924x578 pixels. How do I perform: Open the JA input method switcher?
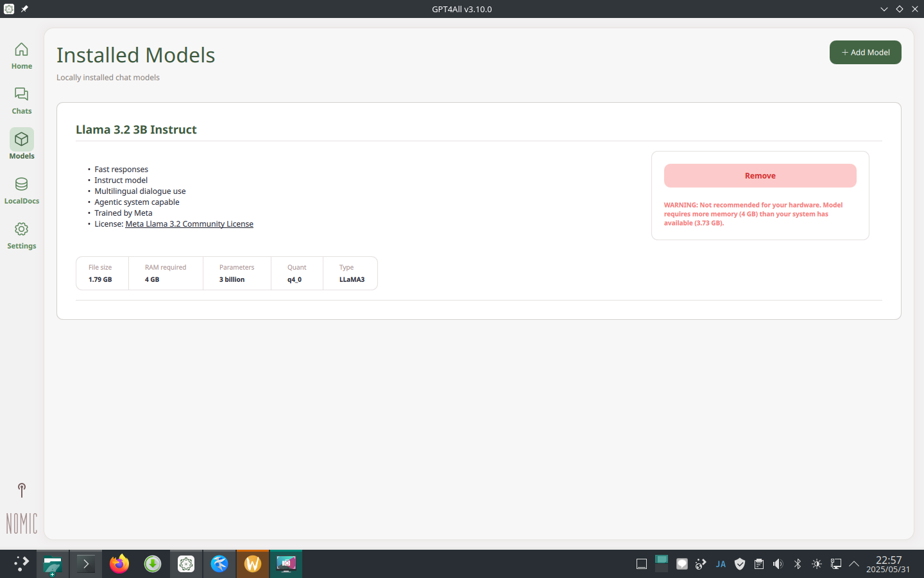[x=720, y=564]
